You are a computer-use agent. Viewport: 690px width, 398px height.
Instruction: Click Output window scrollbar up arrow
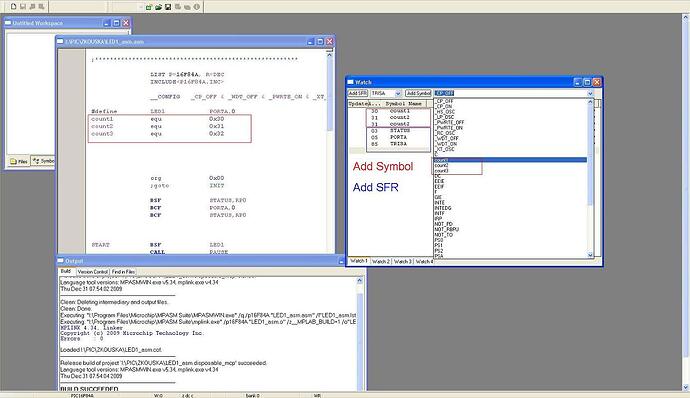click(360, 280)
